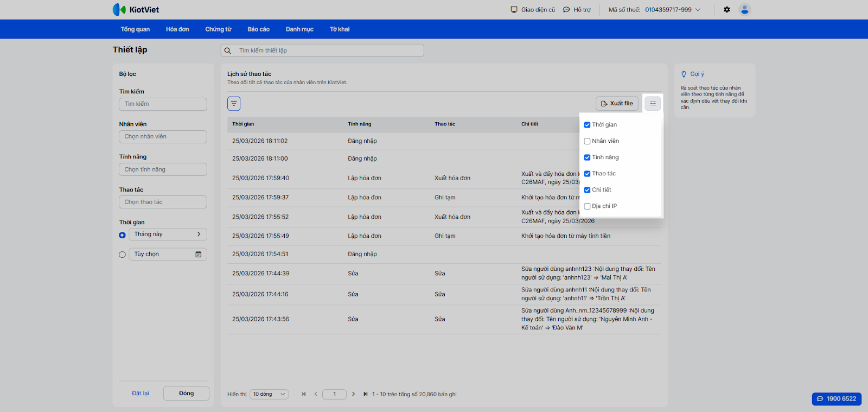868x412 pixels.
Task: Uncheck the Chi tiết column checkbox
Action: 587,190
